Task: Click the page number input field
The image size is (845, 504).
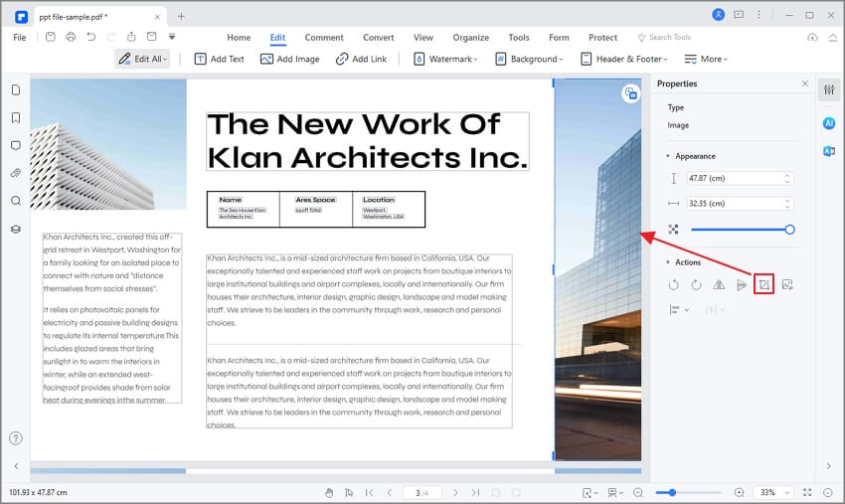Action: pos(422,493)
